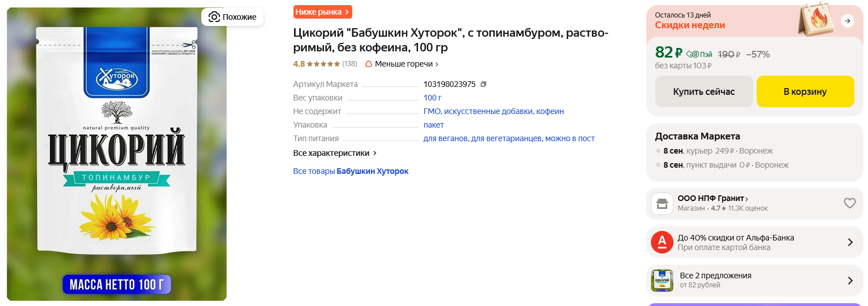Expand Все 2 предложения chevron
The image size is (868, 306).
850,281
